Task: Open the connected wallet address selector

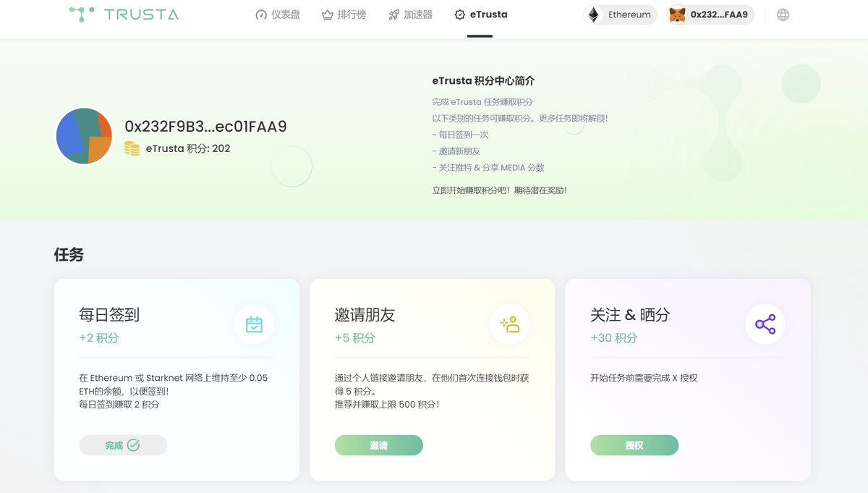Action: coord(710,14)
